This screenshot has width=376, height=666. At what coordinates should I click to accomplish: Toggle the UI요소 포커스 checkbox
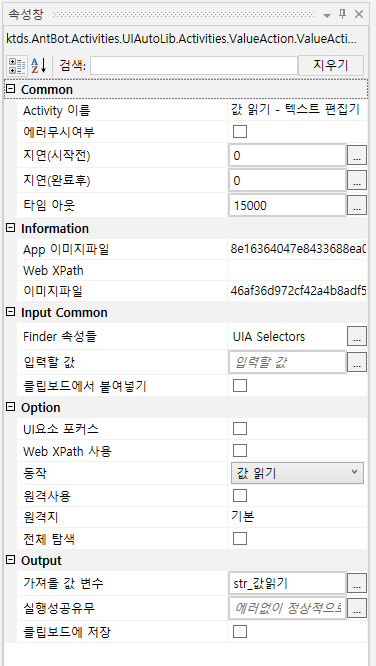click(x=240, y=429)
